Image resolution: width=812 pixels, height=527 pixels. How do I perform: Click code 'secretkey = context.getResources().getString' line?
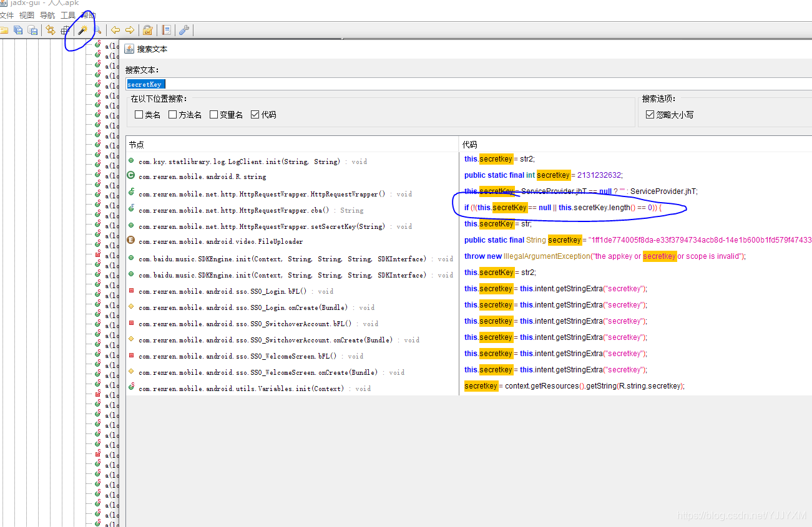[x=575, y=385]
